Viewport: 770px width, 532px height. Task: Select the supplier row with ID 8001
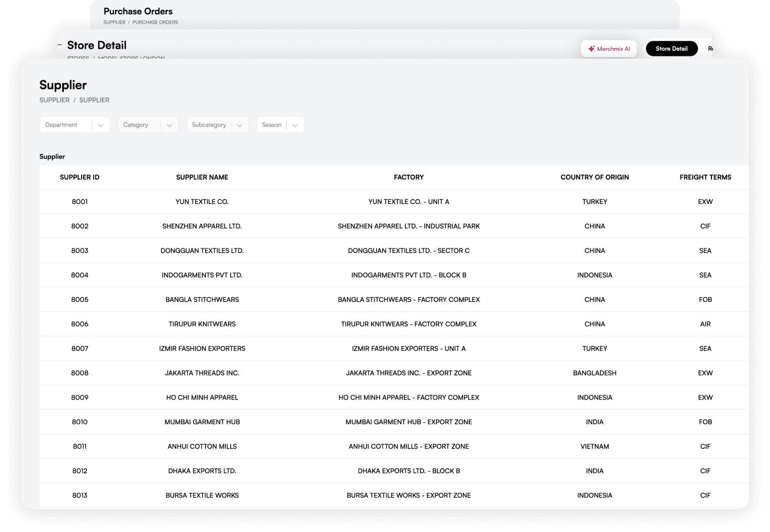[80, 202]
